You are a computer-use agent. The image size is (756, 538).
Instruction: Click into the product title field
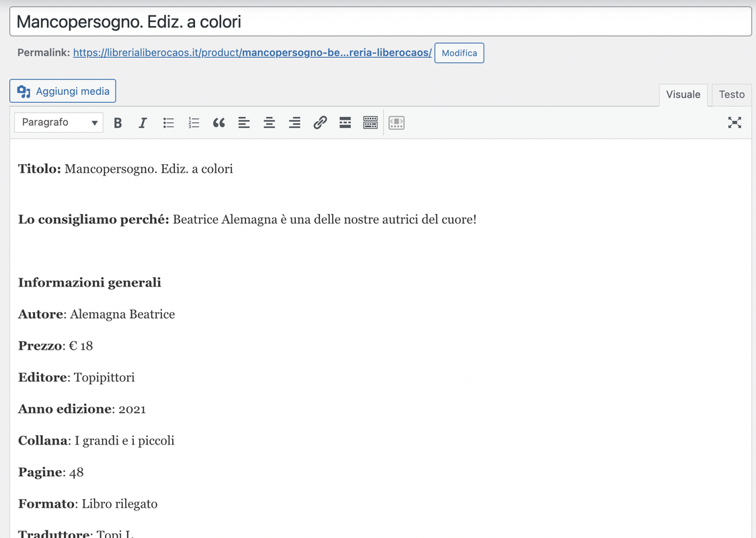pos(381,22)
